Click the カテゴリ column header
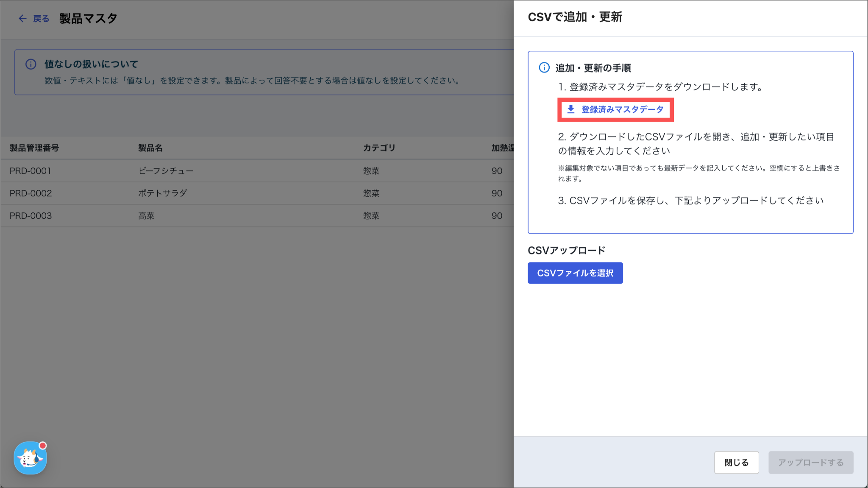The width and height of the screenshot is (868, 488). [379, 148]
